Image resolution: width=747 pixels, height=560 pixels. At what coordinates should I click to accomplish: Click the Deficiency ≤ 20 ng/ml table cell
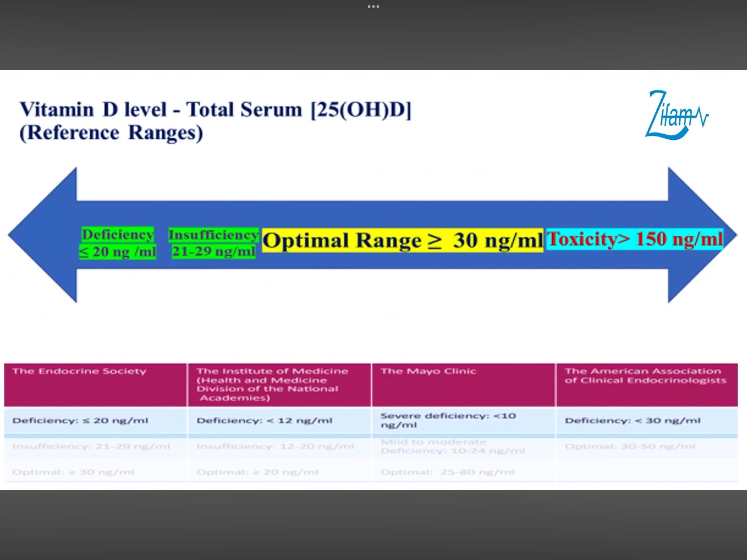point(80,421)
